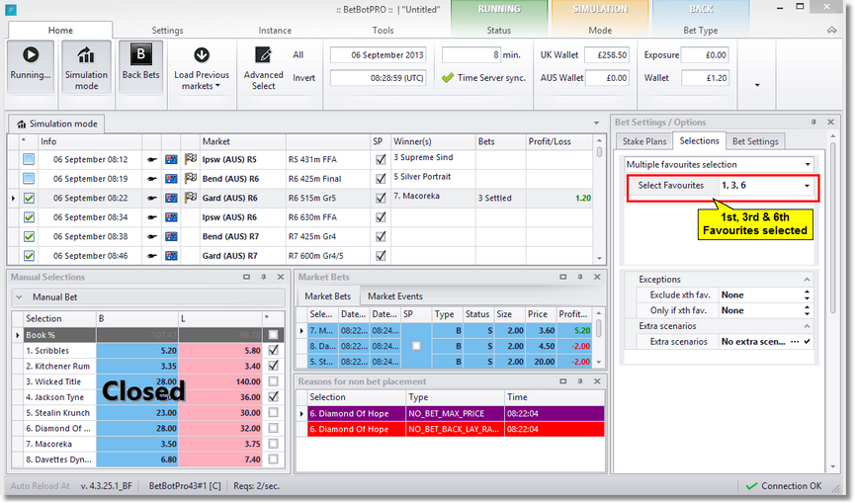Click the All selection button
This screenshot has width=855, height=504.
tap(299, 55)
